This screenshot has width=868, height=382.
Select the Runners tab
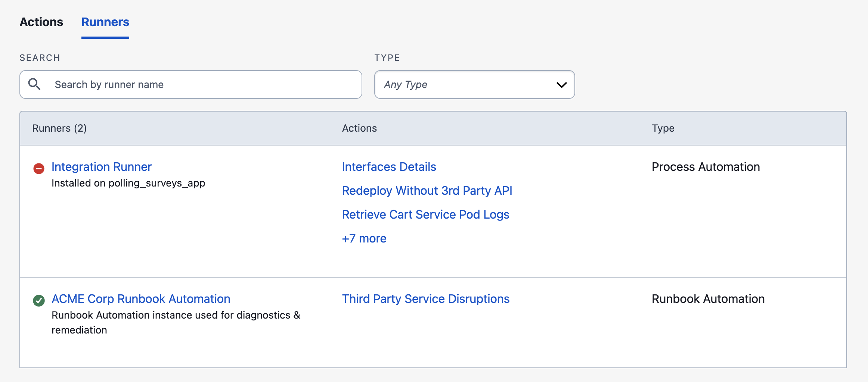coord(105,22)
